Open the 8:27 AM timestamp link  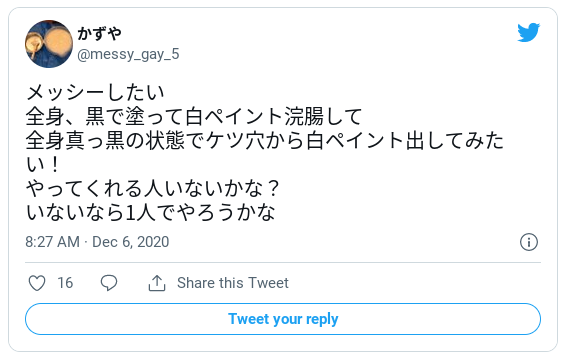tap(52, 242)
